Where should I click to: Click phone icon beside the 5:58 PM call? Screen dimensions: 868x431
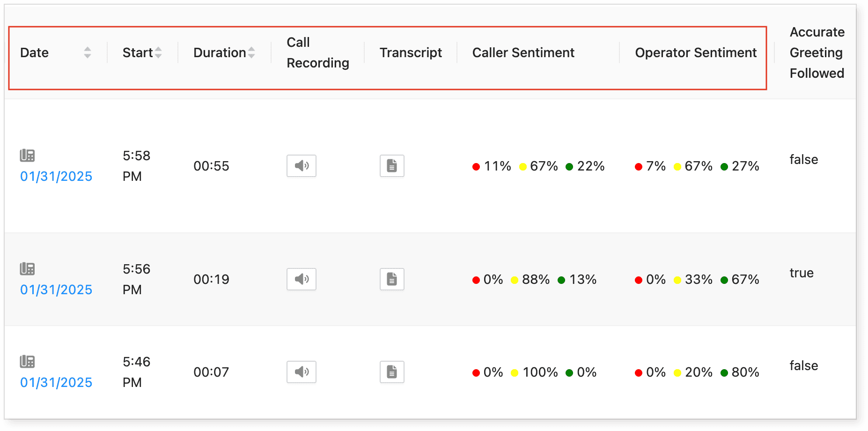(x=27, y=155)
